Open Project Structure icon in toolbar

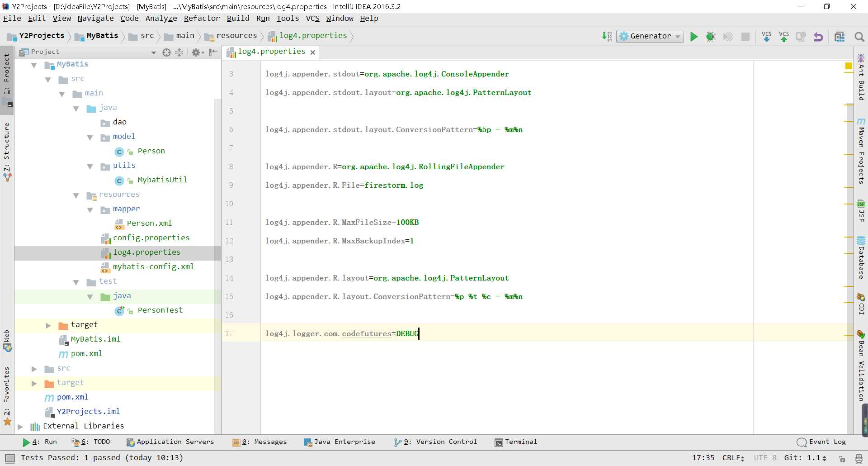tap(840, 37)
